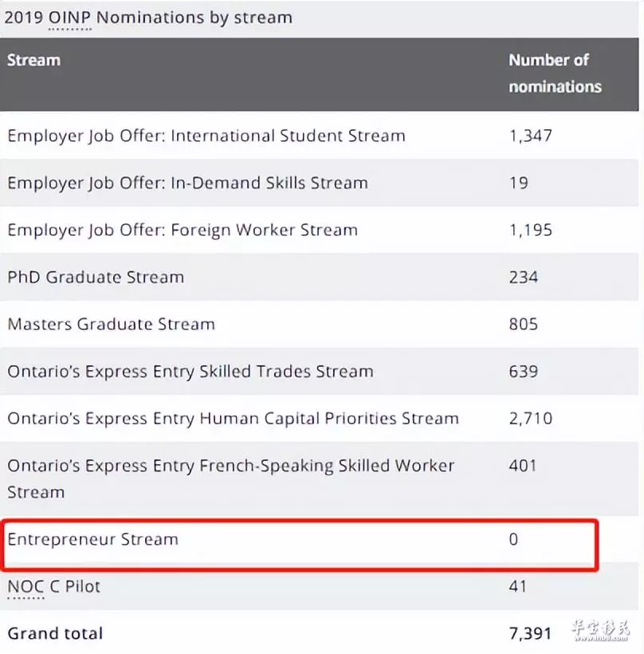Click the Grand total 7,391 value
Viewport: 644px width, 654px height.
point(530,633)
